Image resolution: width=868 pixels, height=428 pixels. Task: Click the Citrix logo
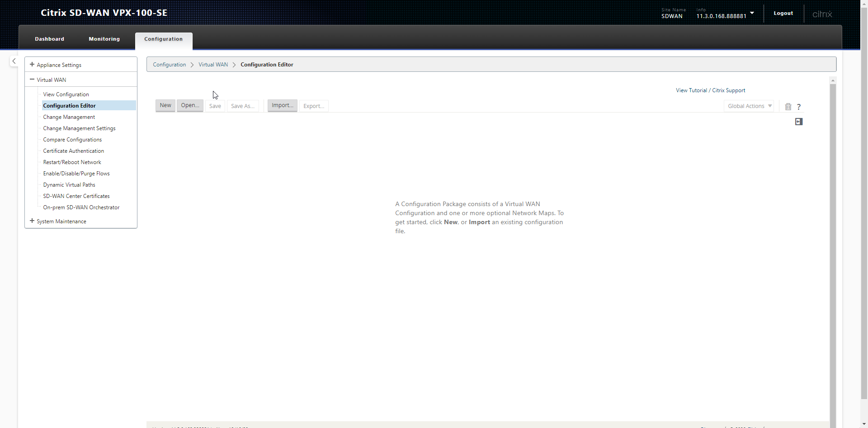[822, 14]
